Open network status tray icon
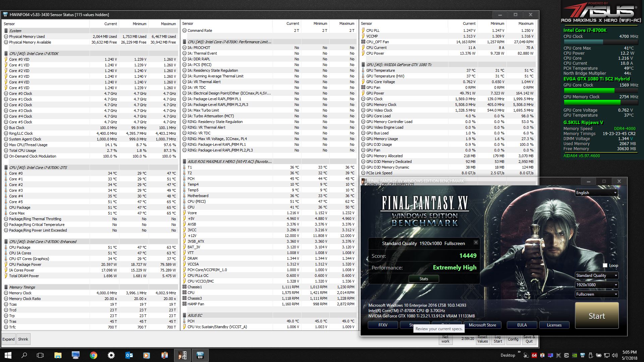 coord(607,355)
